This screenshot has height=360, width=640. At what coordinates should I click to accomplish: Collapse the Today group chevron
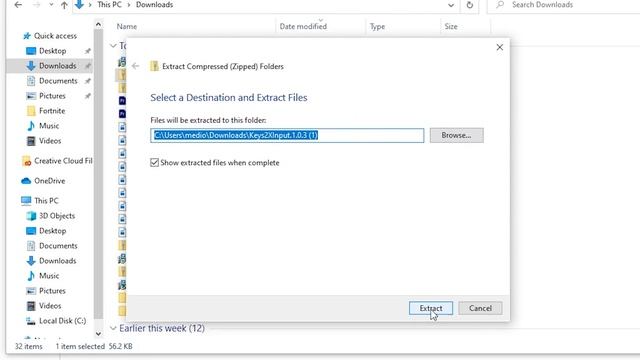pyautogui.click(x=113, y=46)
